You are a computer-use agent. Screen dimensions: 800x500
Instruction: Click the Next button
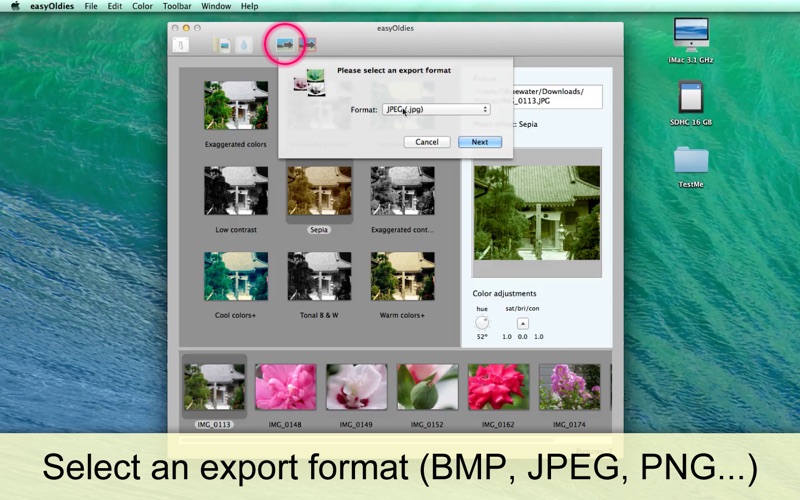(x=480, y=142)
